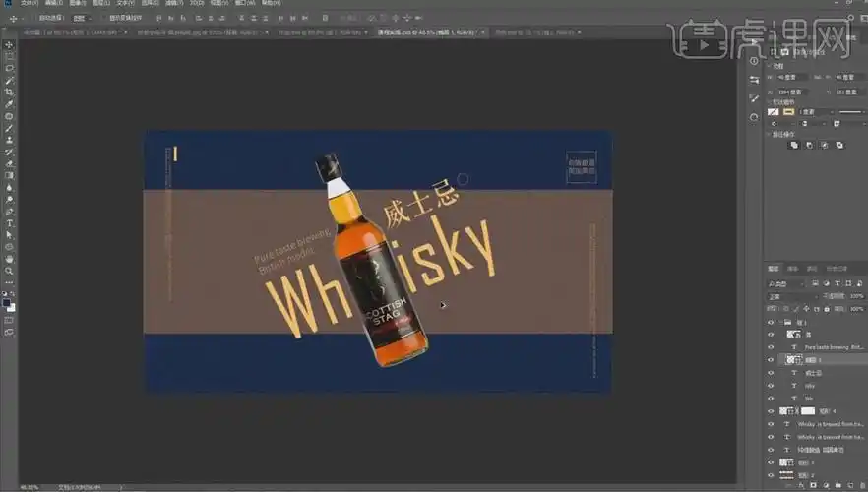Click the Combine Shapes path operation icon
The image size is (868, 492).
pyautogui.click(x=794, y=145)
